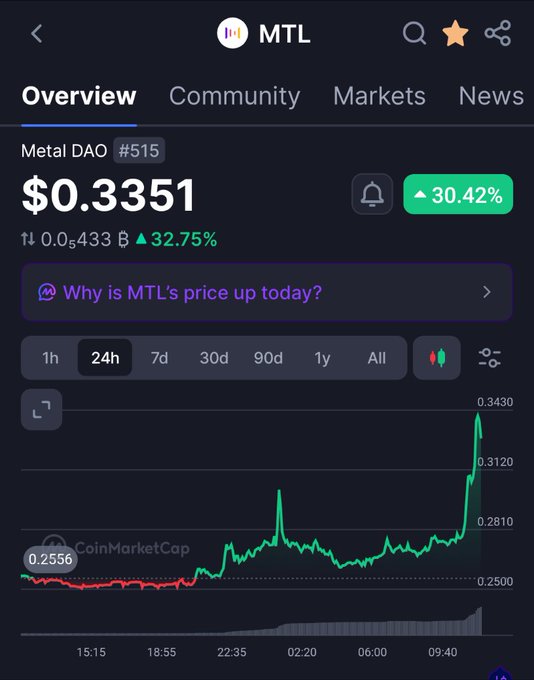
Task: Open chart settings sliders icon
Action: click(x=490, y=358)
